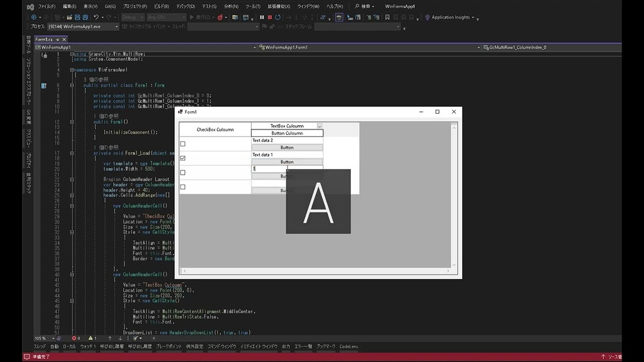This screenshot has width=644, height=362.
Task: Click the text cell containing '3'
Action: pos(269,168)
